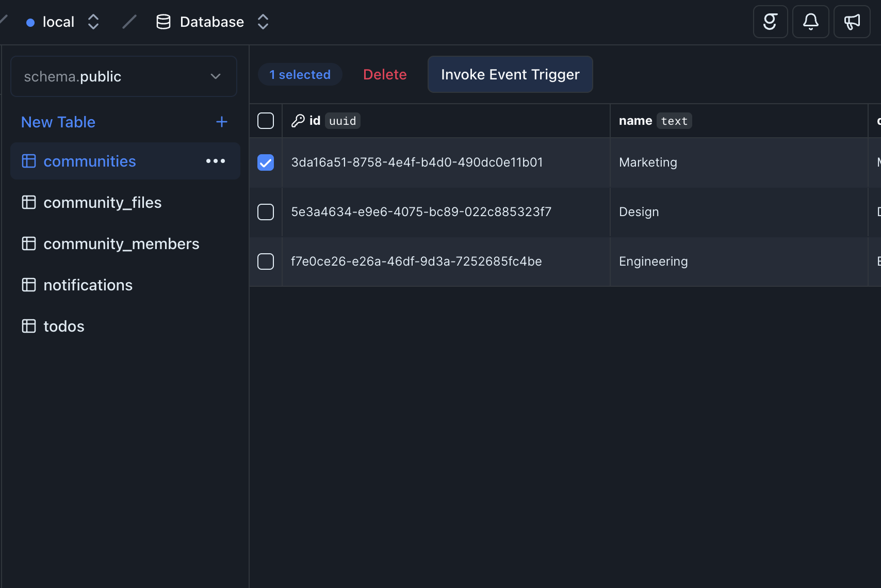Open the megaphone announcements icon

pos(852,22)
